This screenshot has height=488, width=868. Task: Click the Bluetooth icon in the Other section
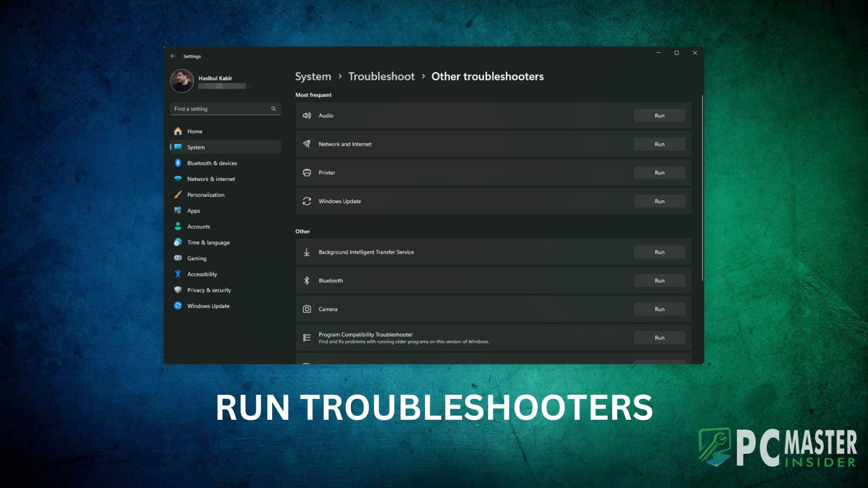(307, 280)
